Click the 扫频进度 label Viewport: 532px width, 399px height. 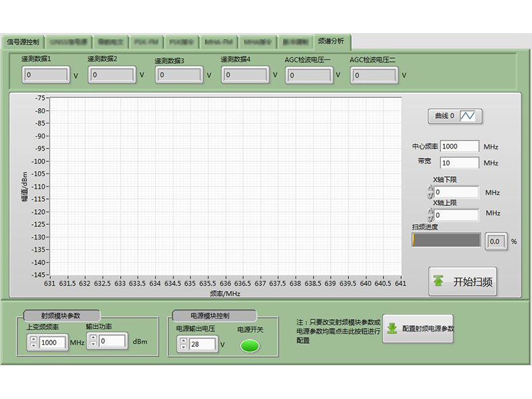click(x=425, y=227)
